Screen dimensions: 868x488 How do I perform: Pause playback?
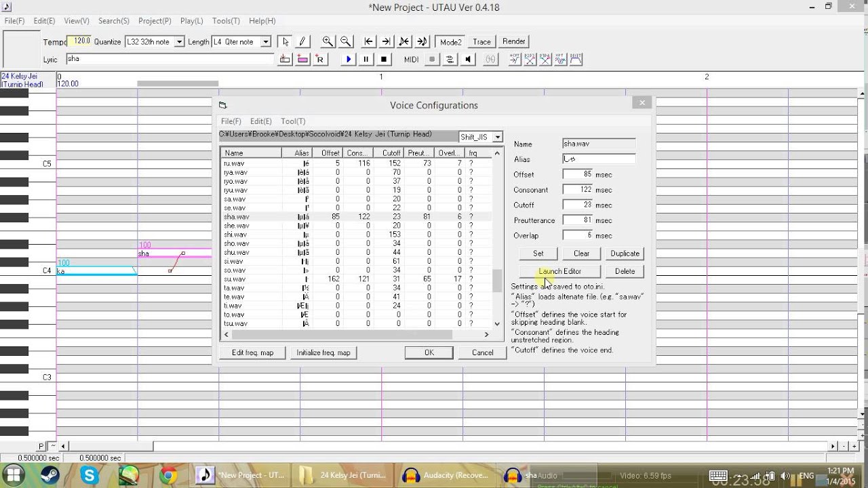(366, 60)
